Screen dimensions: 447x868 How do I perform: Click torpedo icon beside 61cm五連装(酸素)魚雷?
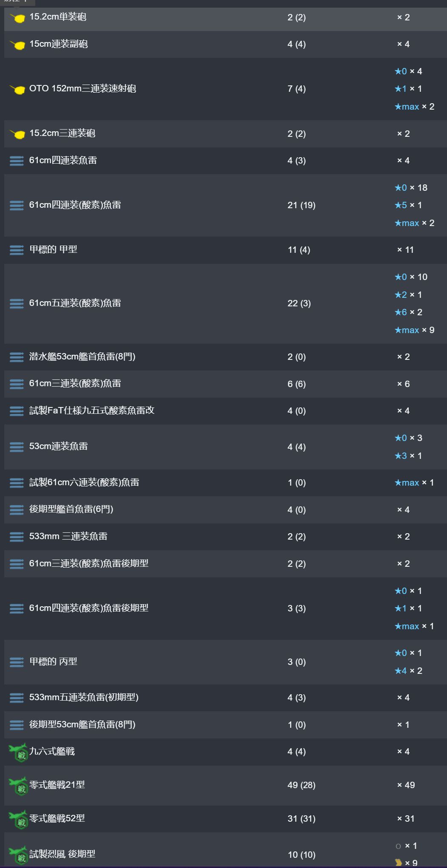17,303
